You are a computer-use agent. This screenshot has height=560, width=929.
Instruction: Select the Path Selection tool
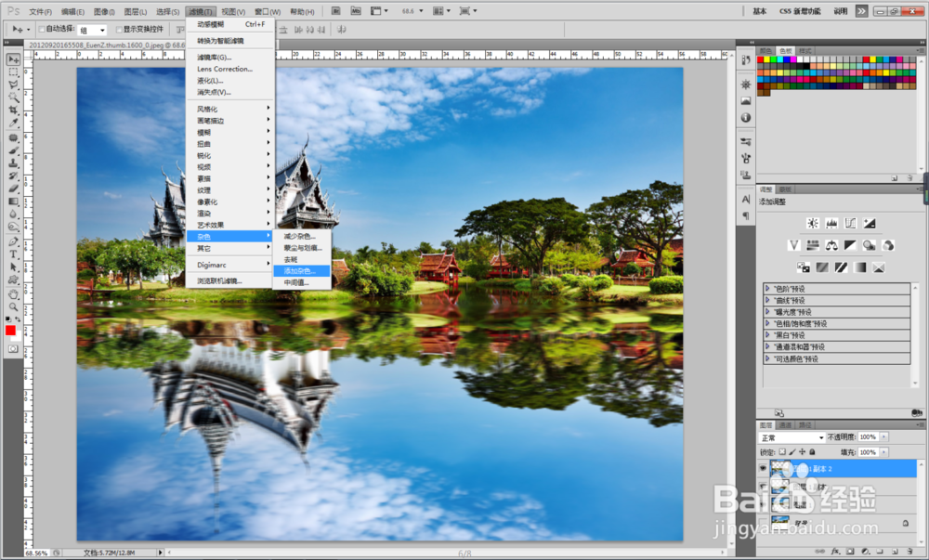(x=13, y=267)
